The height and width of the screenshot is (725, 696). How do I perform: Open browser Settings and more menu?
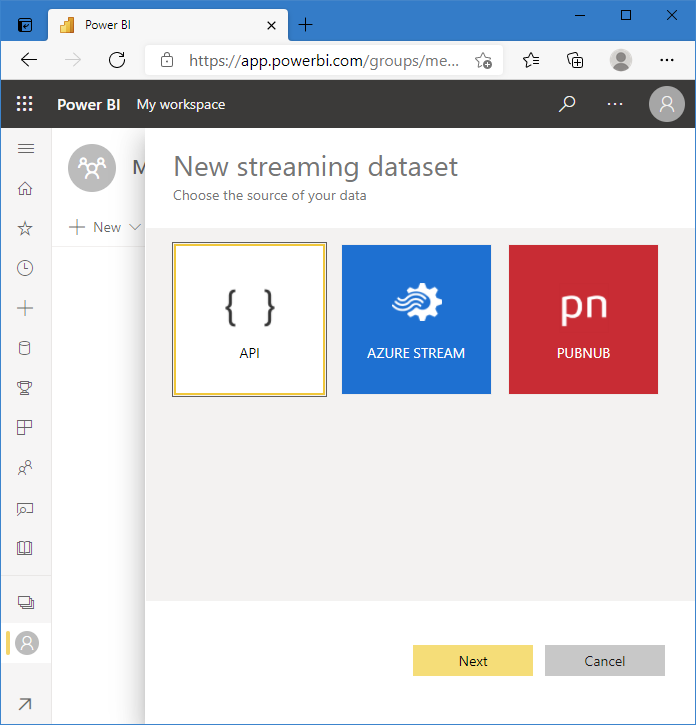pyautogui.click(x=666, y=60)
